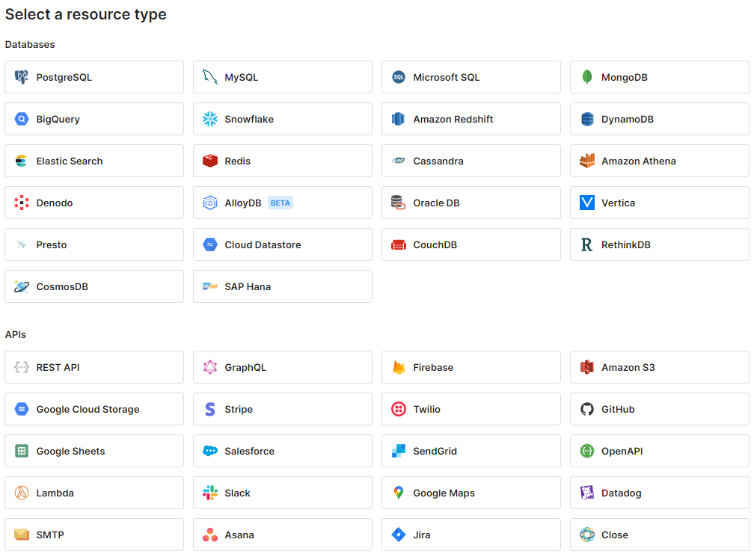Screen dimensions: 754x560
Task: Click the AlloyDB label text
Action: coord(243,203)
